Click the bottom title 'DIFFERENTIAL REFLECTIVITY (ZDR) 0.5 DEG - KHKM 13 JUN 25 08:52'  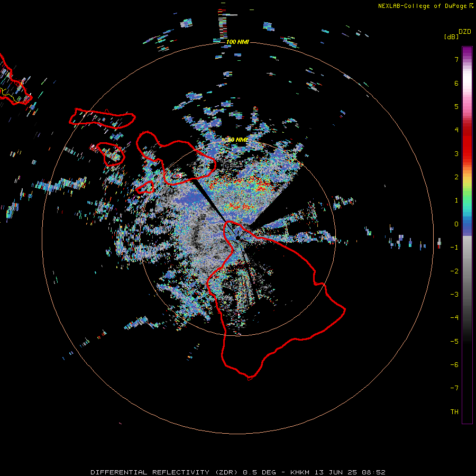(x=238, y=472)
